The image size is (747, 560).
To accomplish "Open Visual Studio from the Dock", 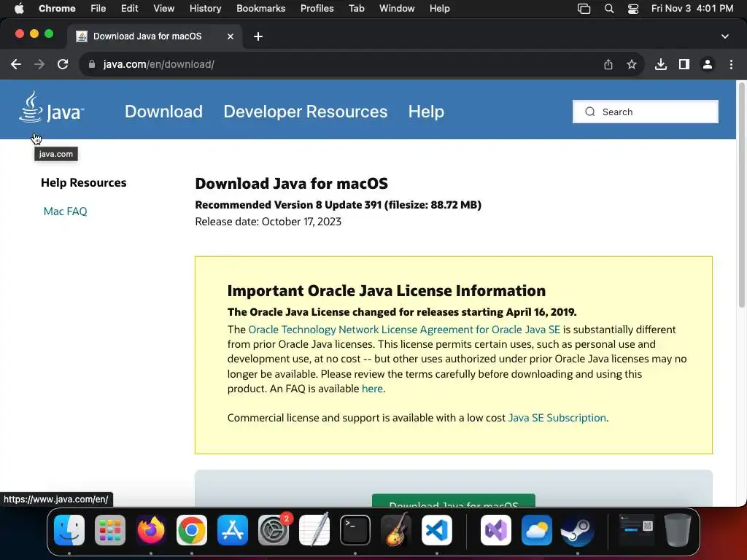I will (x=495, y=530).
